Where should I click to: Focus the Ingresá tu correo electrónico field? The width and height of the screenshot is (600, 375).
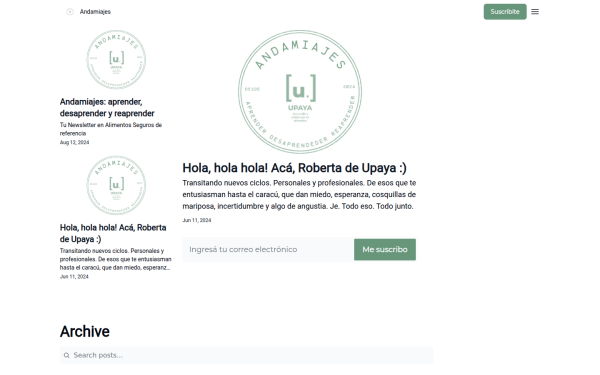(x=268, y=249)
